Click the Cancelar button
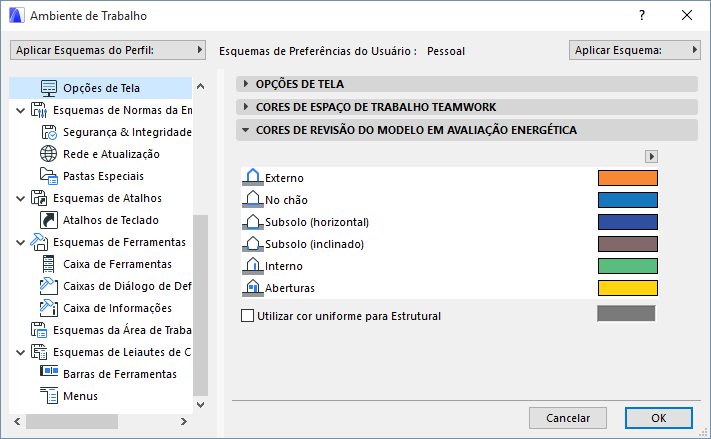 [x=567, y=418]
